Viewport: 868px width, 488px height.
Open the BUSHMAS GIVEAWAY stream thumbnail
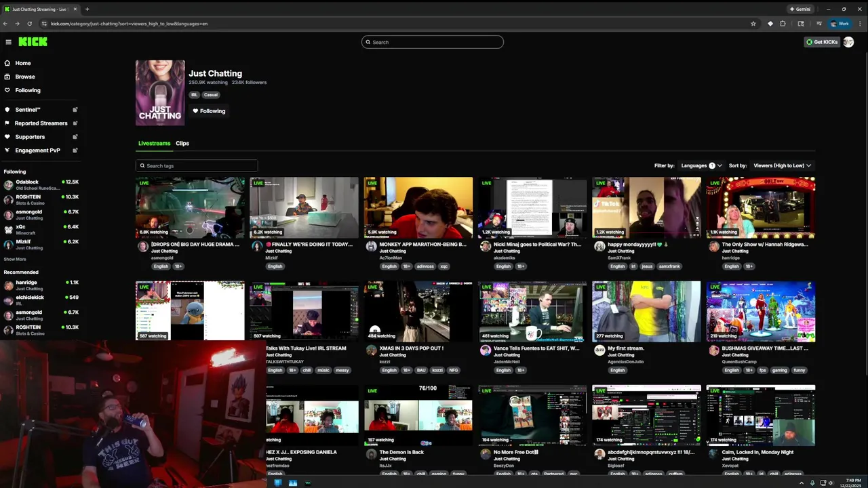click(761, 311)
